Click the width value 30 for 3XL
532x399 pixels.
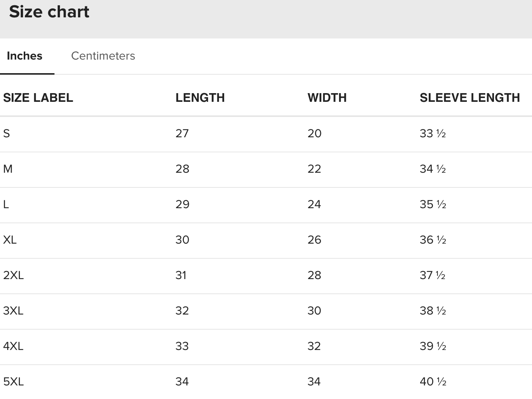tap(314, 311)
